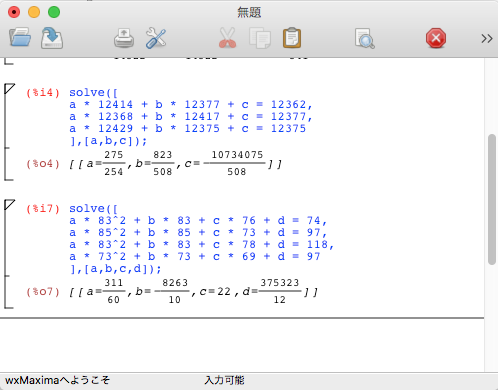This screenshot has width=498, height=390.
Task: Click the equation line with 73^2
Action: point(195,257)
